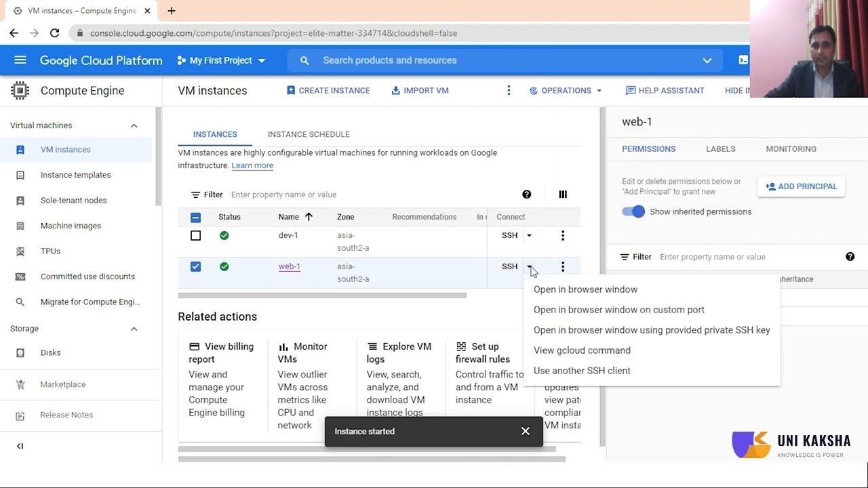Screen dimensions: 868x488
Task: Click Create Instance button
Action: tap(328, 90)
